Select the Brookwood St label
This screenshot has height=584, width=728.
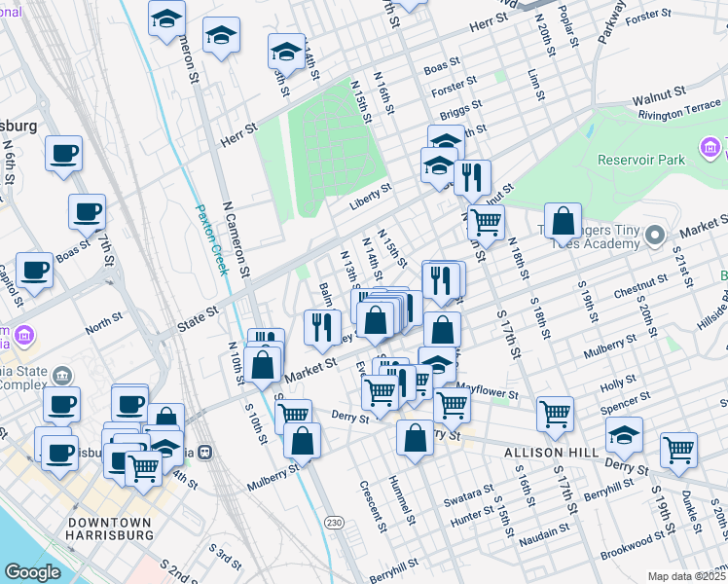point(633,545)
